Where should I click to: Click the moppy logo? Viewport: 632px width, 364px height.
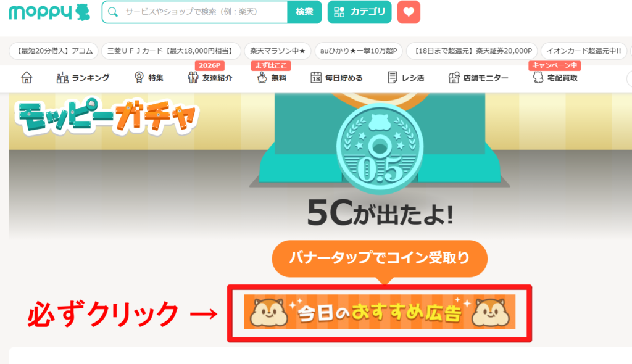click(x=49, y=12)
